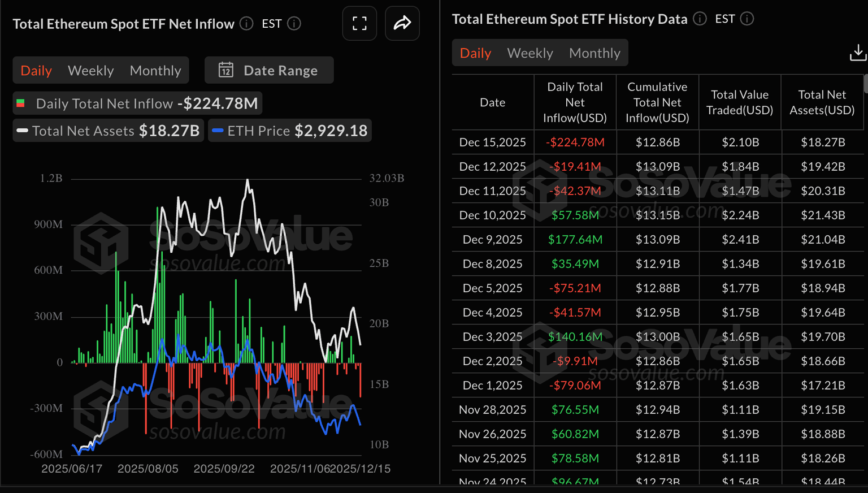Click the share arrow icon
Screen dimensions: 868x493
pyautogui.click(x=402, y=23)
